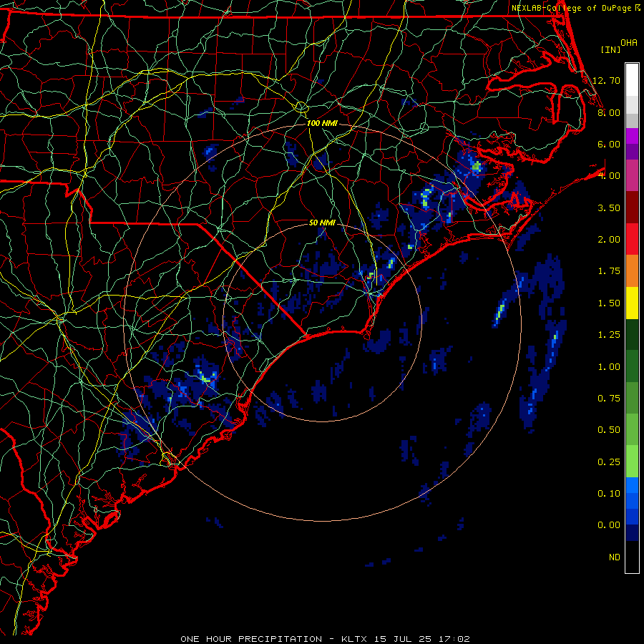Click the 100 NMI range ring label

coord(322,123)
